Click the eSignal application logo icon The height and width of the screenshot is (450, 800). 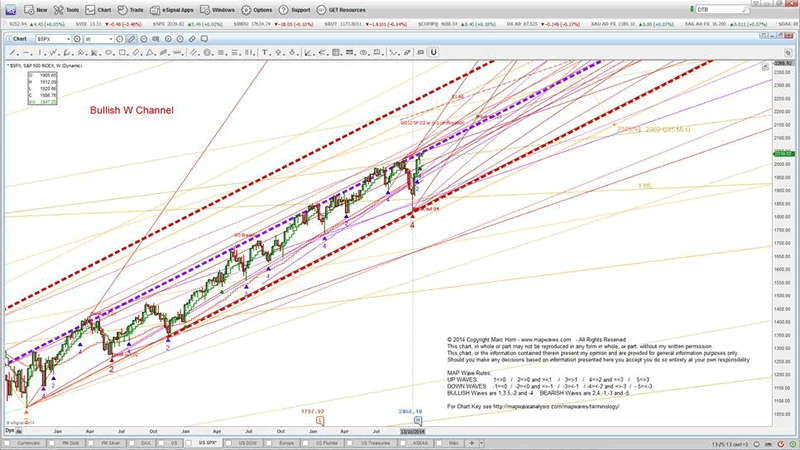pos(10,10)
